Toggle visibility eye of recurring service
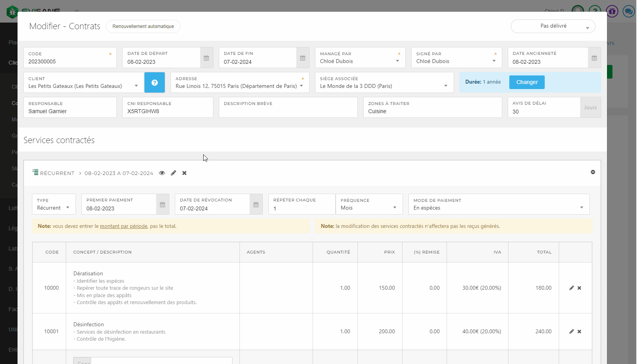Viewport: 637px width, 364px height. click(162, 173)
